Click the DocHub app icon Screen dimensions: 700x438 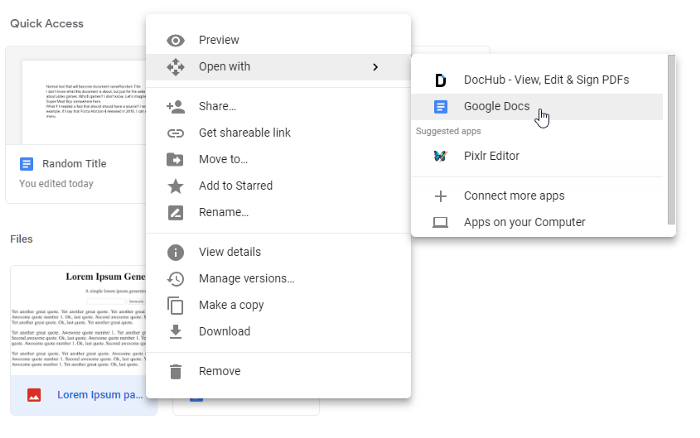pyautogui.click(x=440, y=80)
